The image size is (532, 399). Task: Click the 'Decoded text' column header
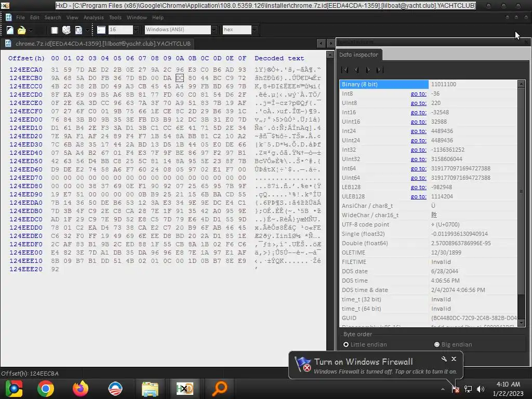279,58
